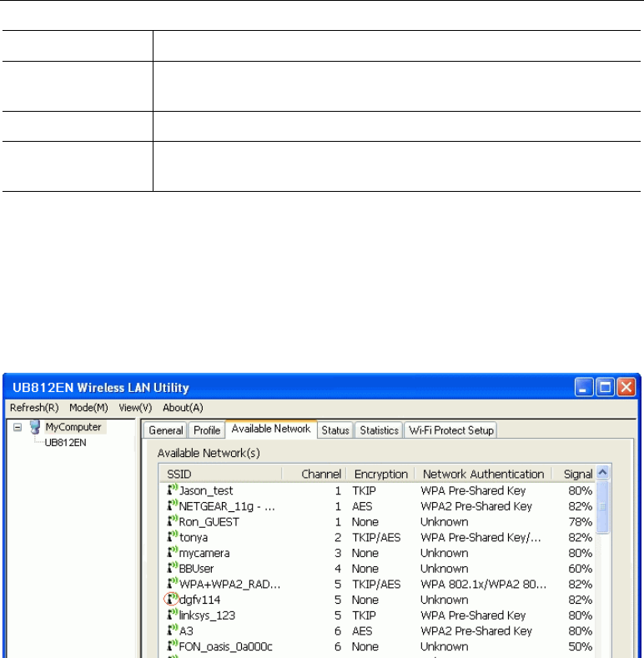Sort networks by SSID column header
The image size is (644, 658).
coord(220,474)
